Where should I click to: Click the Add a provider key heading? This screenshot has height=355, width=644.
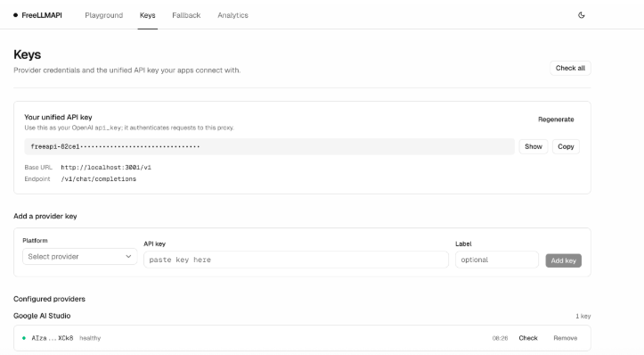pos(45,216)
